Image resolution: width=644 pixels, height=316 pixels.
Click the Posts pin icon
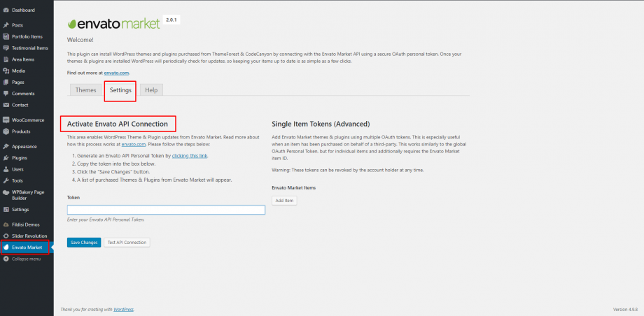click(x=6, y=25)
